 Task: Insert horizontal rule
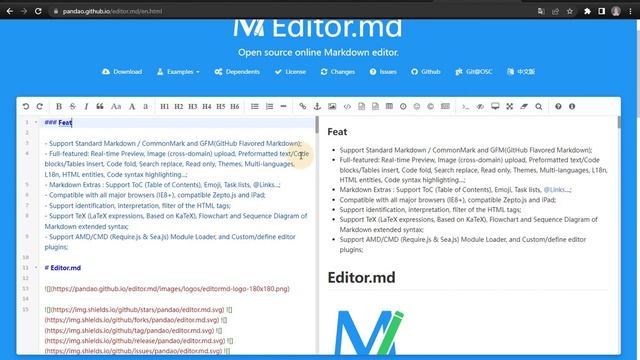pyautogui.click(x=283, y=107)
